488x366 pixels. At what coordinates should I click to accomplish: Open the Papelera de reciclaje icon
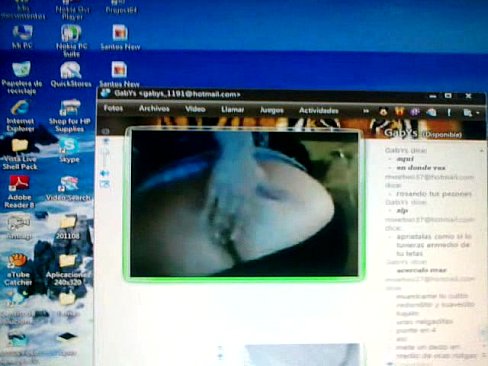tap(22, 78)
